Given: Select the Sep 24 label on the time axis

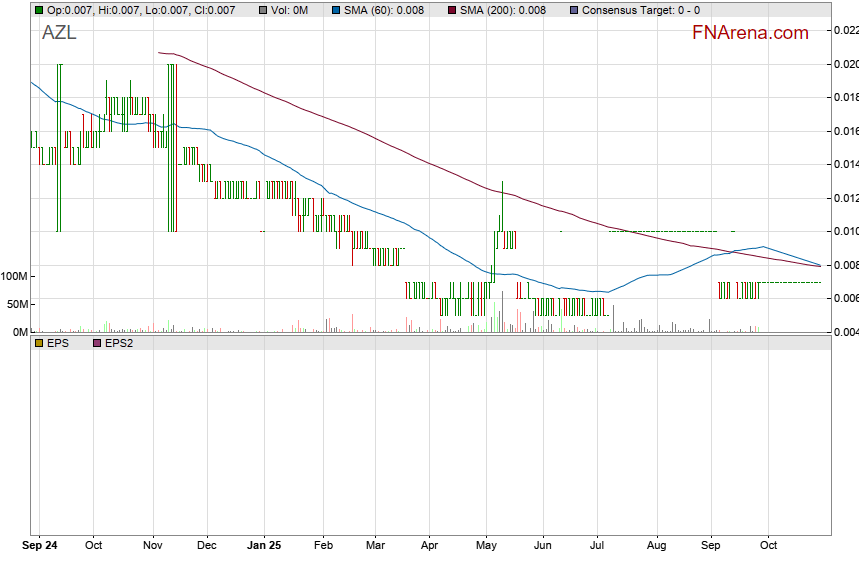Looking at the screenshot, I should coord(40,546).
